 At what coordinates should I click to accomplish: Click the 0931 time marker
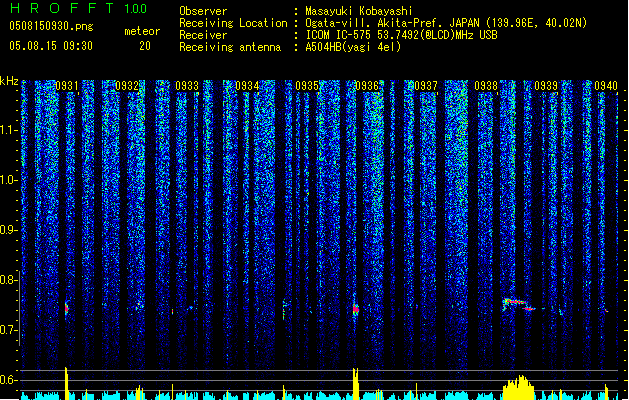[x=67, y=86]
